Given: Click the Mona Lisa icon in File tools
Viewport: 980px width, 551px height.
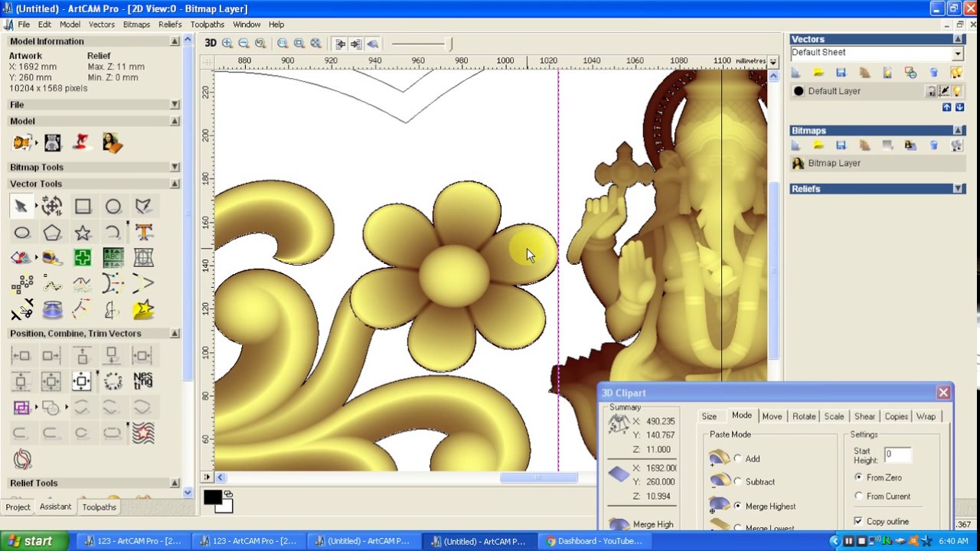Looking at the screenshot, I should coord(113,142).
